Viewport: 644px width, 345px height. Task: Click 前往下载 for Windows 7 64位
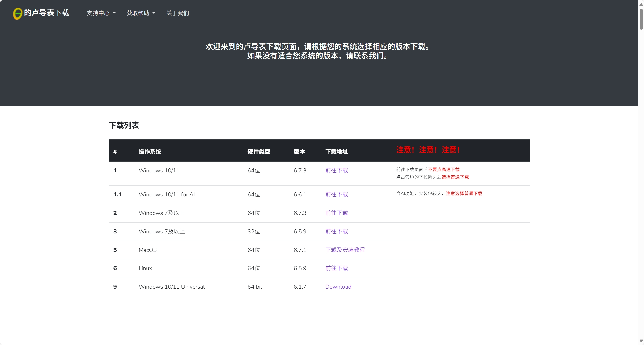click(336, 213)
